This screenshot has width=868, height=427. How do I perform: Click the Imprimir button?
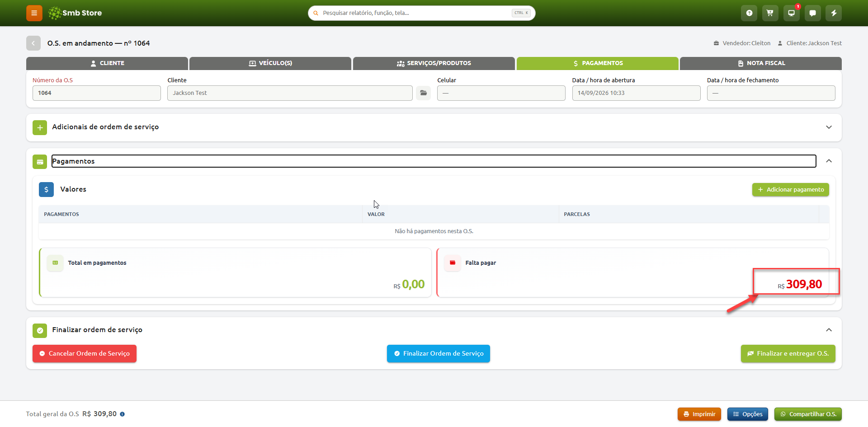click(x=699, y=414)
